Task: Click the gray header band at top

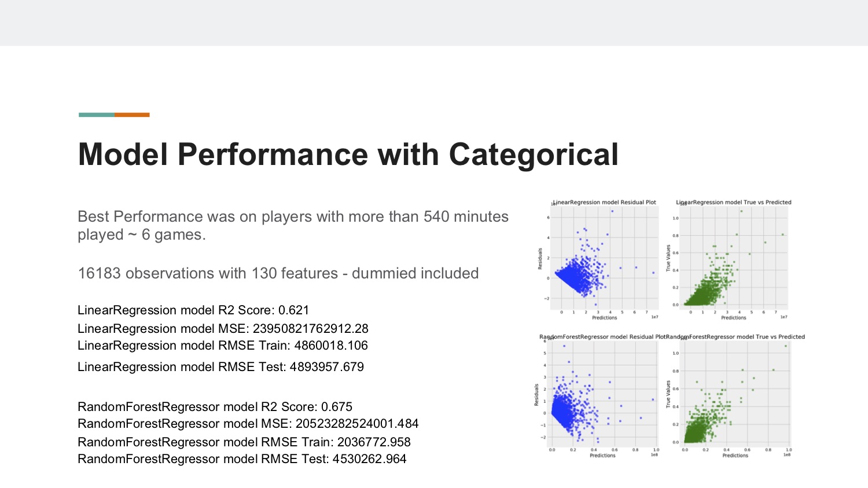Action: pyautogui.click(x=434, y=23)
